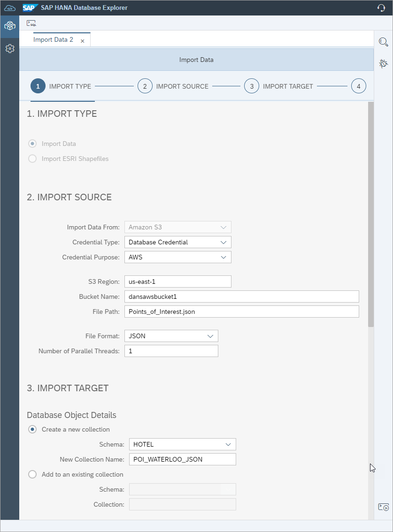This screenshot has width=393, height=532.
Task: Click the vertical scrollbar thumb
Action: click(x=370, y=214)
